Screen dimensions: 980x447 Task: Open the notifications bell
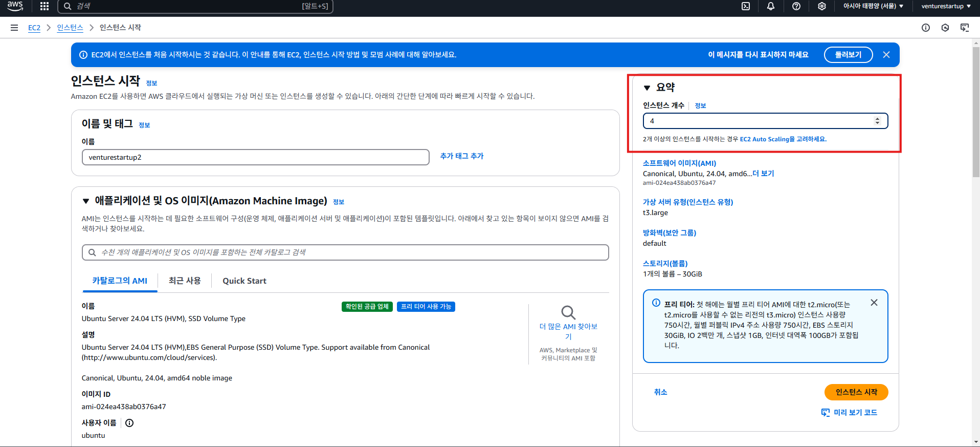tap(771, 6)
